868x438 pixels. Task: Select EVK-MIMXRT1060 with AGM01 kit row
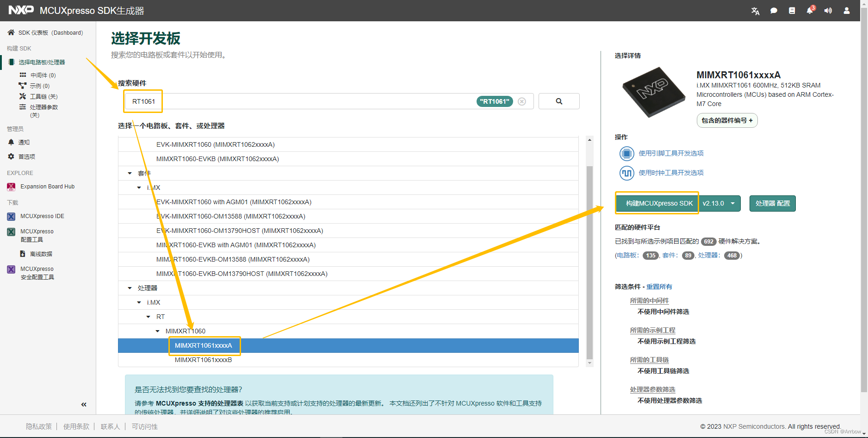348,202
